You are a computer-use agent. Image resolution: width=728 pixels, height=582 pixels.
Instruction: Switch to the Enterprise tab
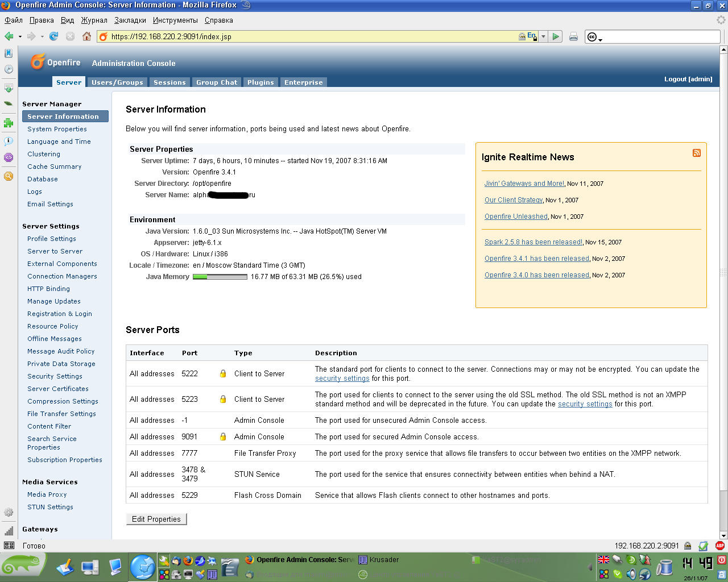304,82
